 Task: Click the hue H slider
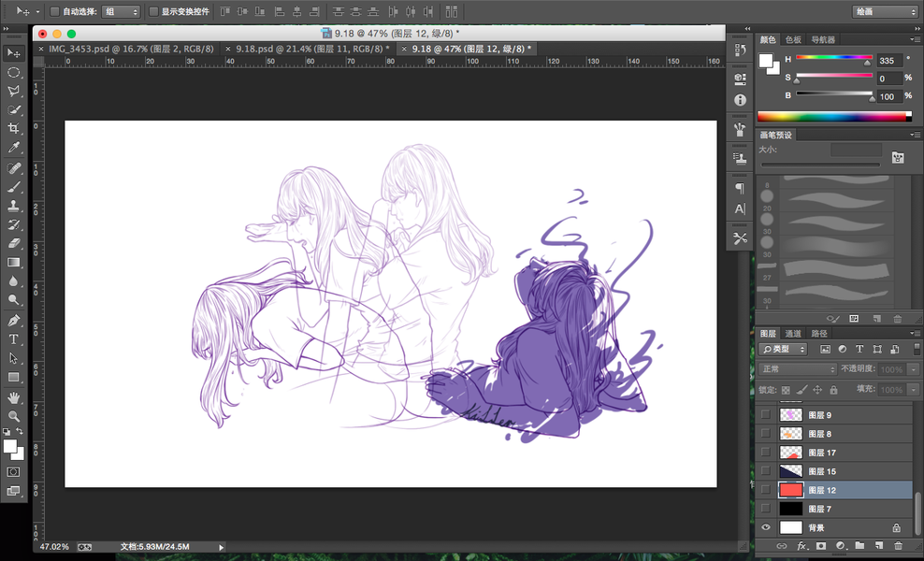coord(834,57)
